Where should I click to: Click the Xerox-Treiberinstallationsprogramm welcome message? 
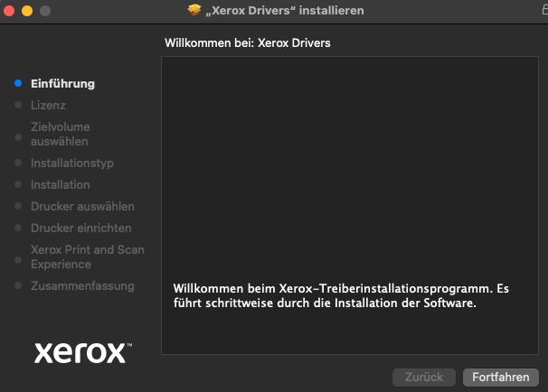341,296
